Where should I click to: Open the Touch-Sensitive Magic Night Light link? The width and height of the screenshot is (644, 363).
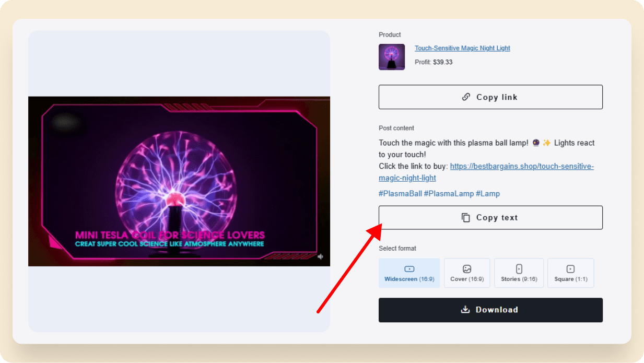[x=462, y=48]
